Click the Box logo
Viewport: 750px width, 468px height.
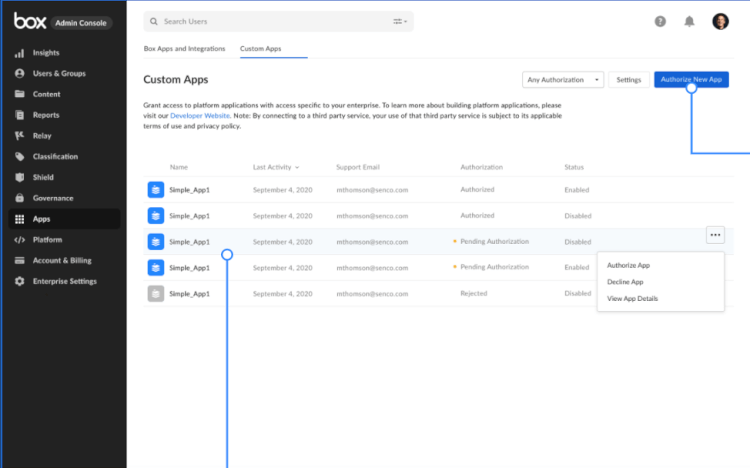pos(30,21)
